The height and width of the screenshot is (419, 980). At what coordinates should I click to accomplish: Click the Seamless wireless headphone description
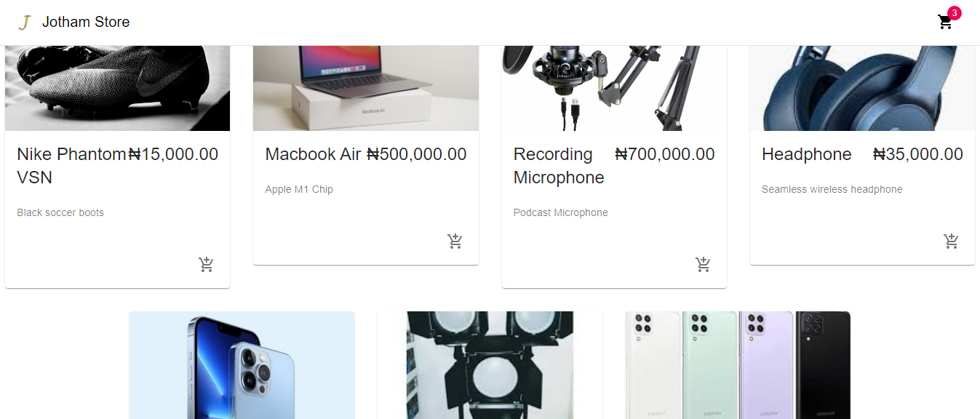tap(832, 189)
